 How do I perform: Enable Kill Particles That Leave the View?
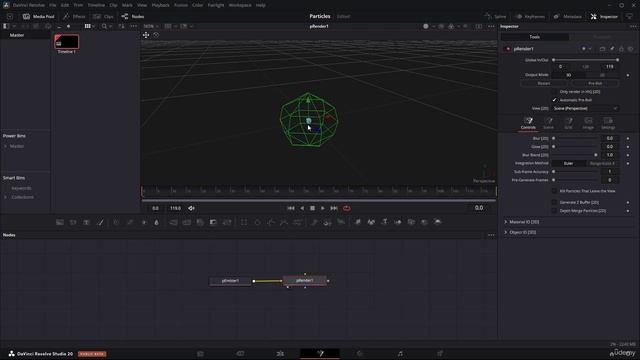pyautogui.click(x=554, y=191)
